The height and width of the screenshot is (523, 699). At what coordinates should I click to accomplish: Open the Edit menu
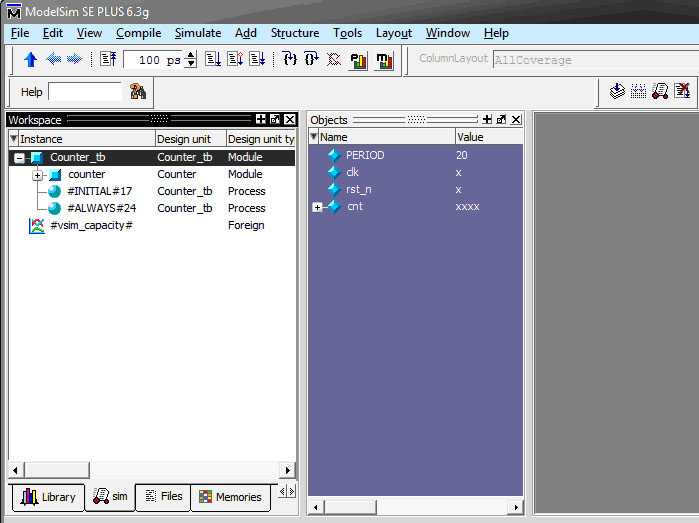pyautogui.click(x=53, y=33)
